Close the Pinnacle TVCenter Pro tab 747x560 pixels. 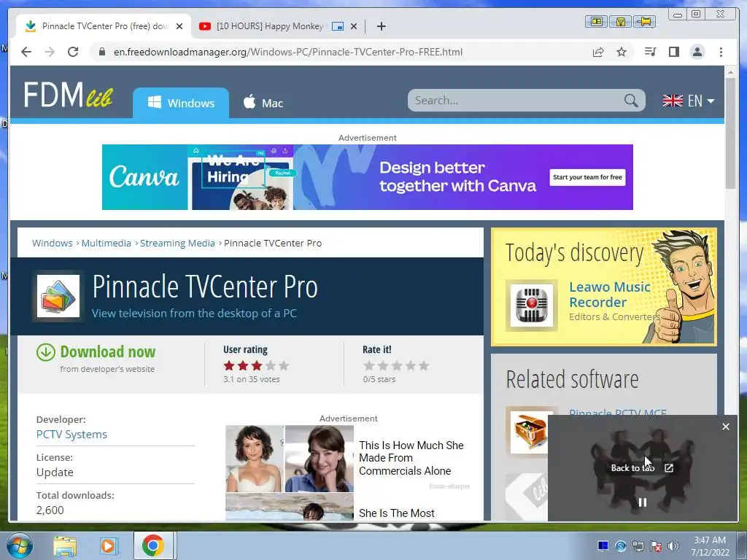(x=179, y=26)
